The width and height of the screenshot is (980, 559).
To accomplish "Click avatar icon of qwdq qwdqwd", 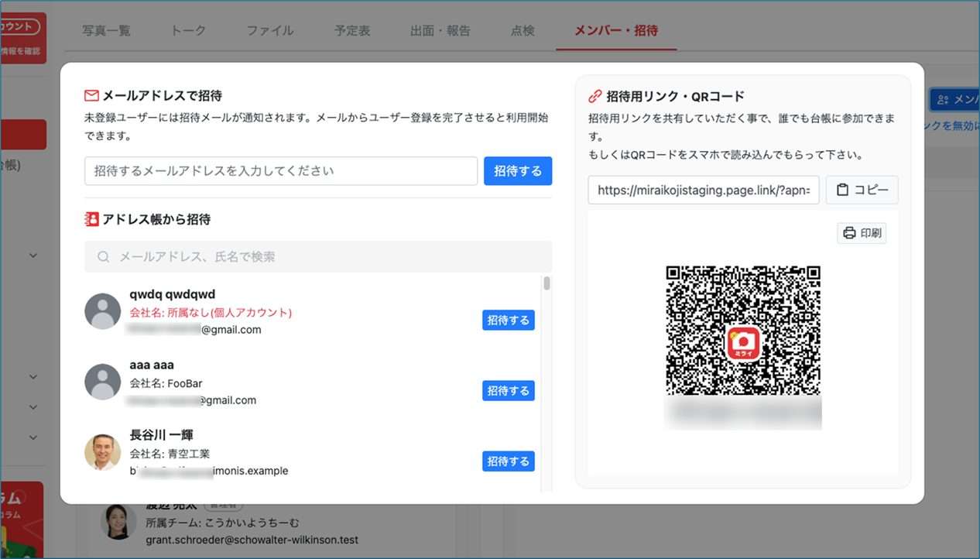I will coord(102,311).
